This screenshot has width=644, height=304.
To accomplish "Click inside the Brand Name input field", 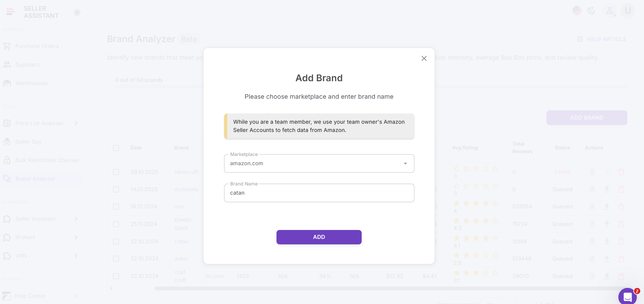I will coord(319,193).
